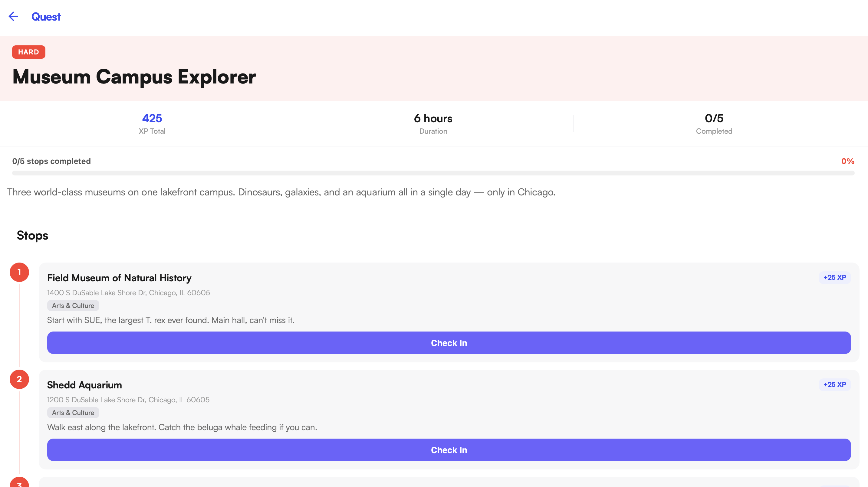Click Field Museum +25 XP badge

tap(834, 277)
